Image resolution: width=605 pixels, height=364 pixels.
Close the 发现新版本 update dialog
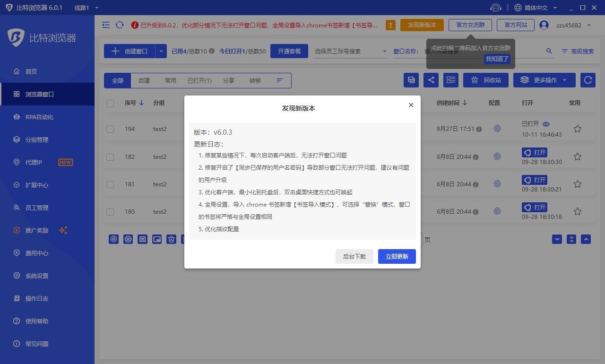point(411,105)
